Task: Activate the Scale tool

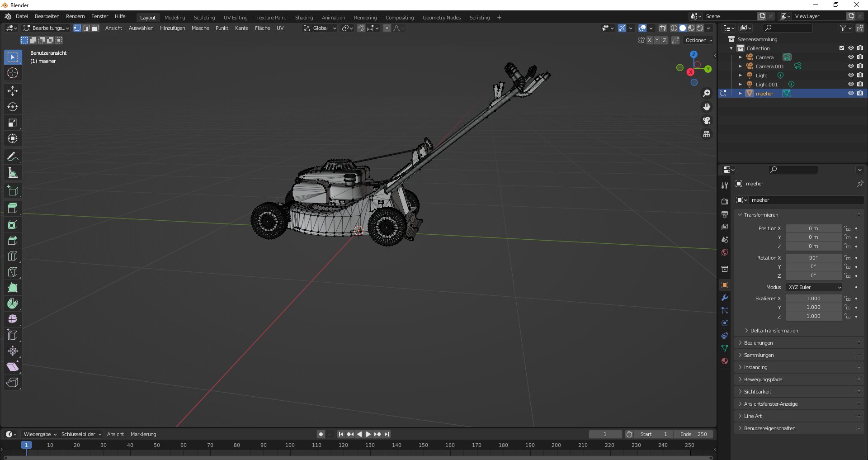Action: (13, 123)
